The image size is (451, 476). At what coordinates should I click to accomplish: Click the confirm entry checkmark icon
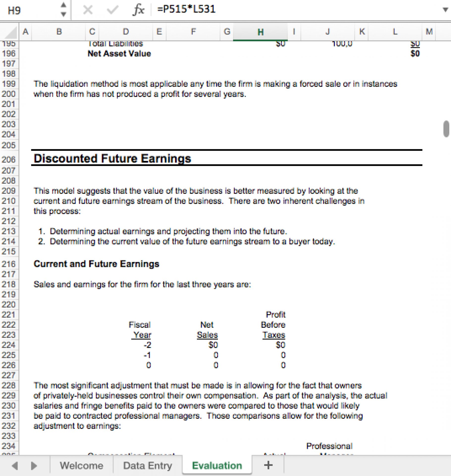(x=112, y=10)
